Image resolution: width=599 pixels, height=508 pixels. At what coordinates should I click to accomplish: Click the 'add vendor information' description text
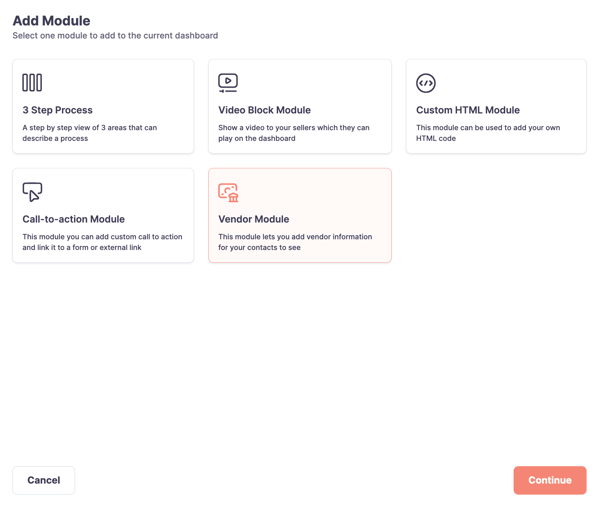pyautogui.click(x=295, y=242)
